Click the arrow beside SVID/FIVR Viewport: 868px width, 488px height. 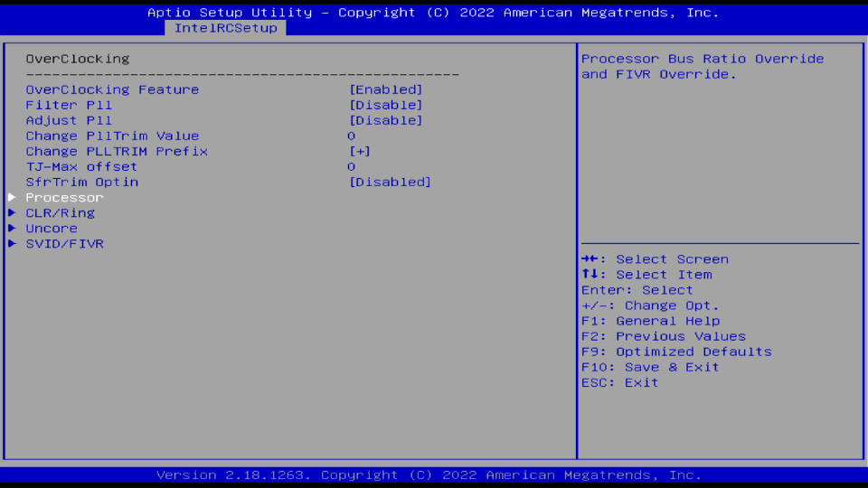12,243
